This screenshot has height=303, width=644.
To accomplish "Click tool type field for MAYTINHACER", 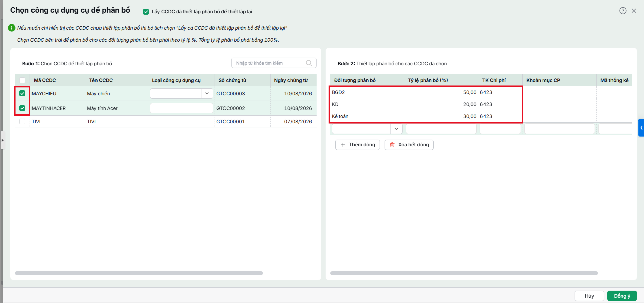I will tap(182, 108).
